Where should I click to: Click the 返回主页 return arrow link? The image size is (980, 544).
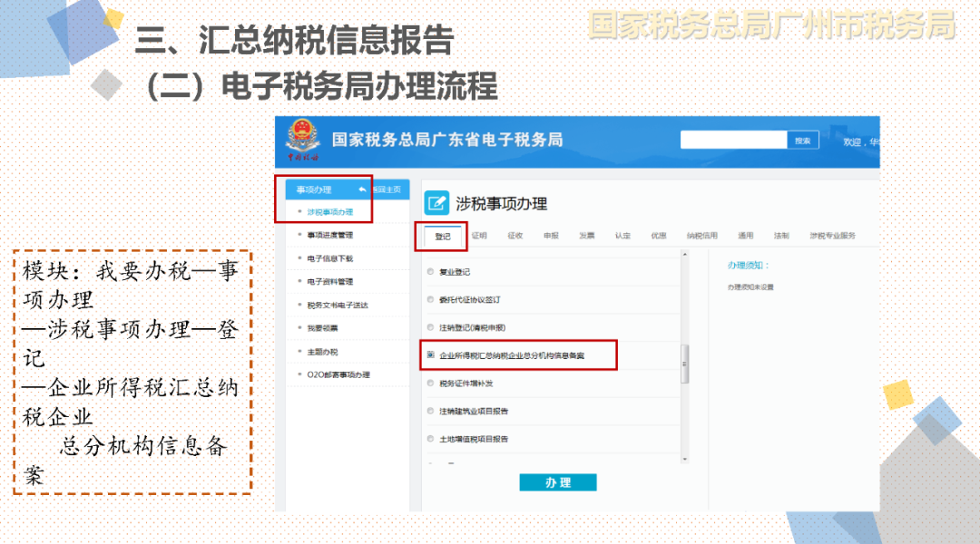point(381,189)
